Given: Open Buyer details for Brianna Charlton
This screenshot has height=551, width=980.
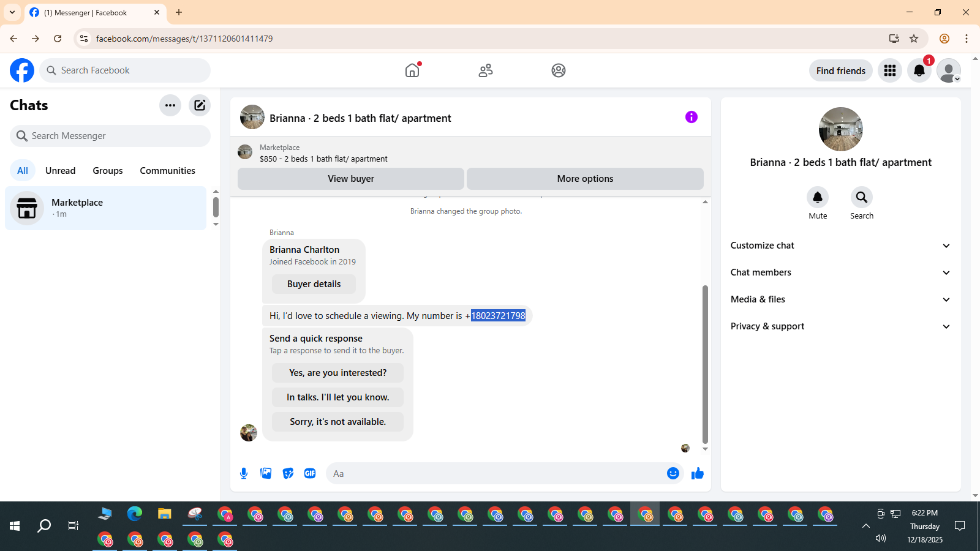Looking at the screenshot, I should pyautogui.click(x=314, y=284).
